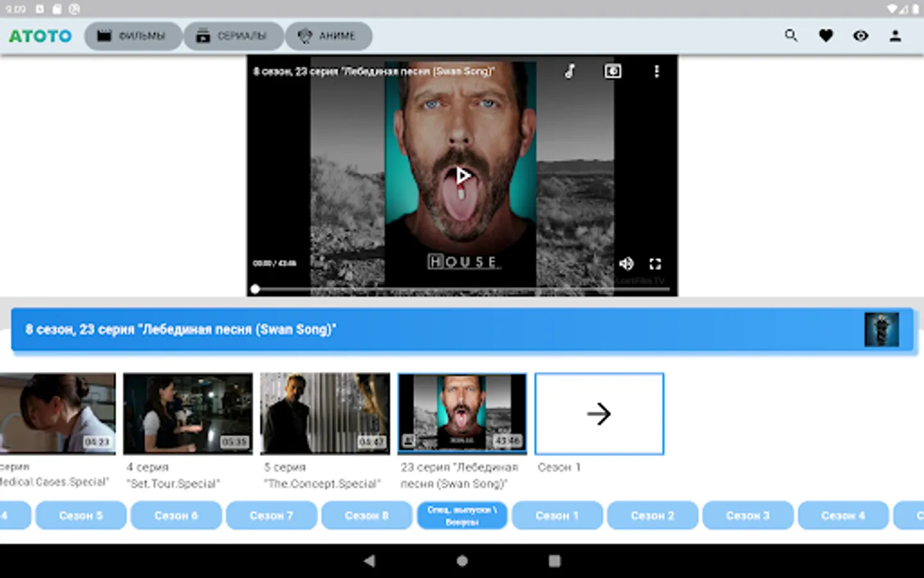The width and height of the screenshot is (924, 578).
Task: Tap the Android recent apps button
Action: [554, 561]
